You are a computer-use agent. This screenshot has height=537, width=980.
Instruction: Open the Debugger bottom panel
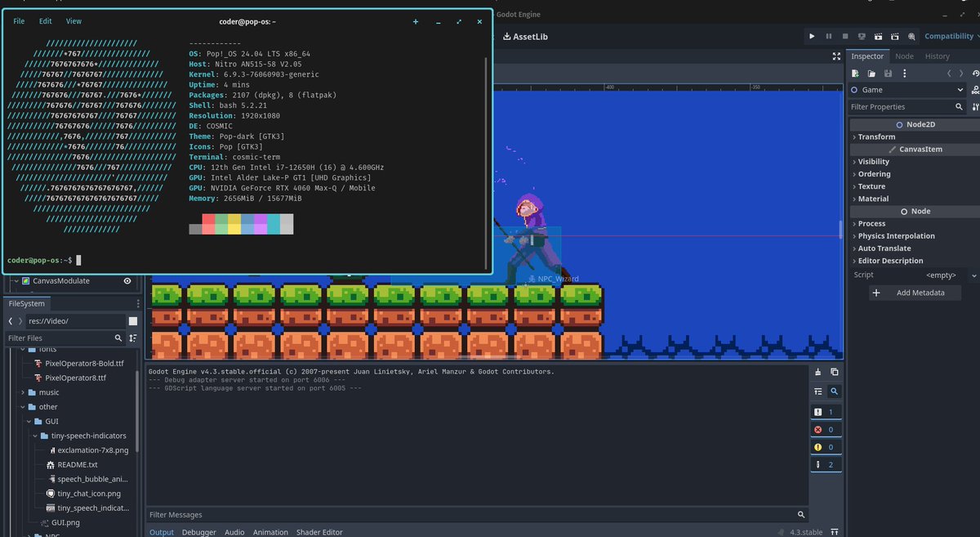[x=199, y=532]
